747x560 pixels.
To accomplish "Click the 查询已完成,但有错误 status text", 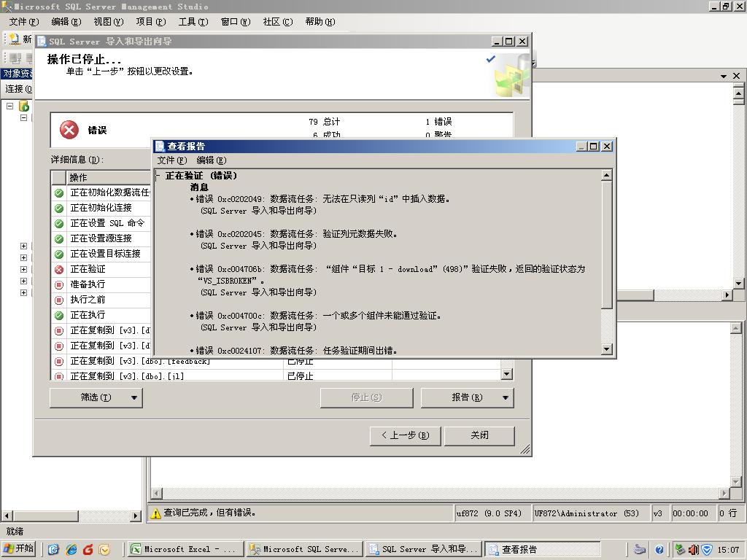I will (x=210, y=513).
